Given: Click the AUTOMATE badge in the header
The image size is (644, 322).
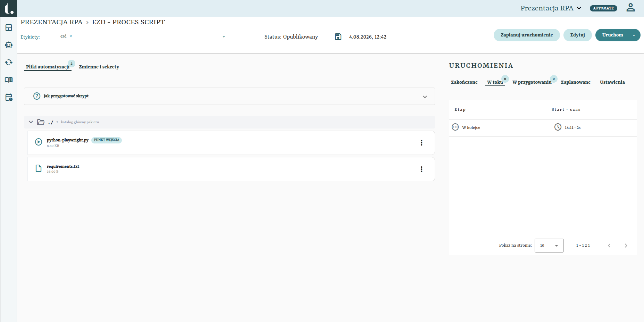Looking at the screenshot, I should point(603,8).
